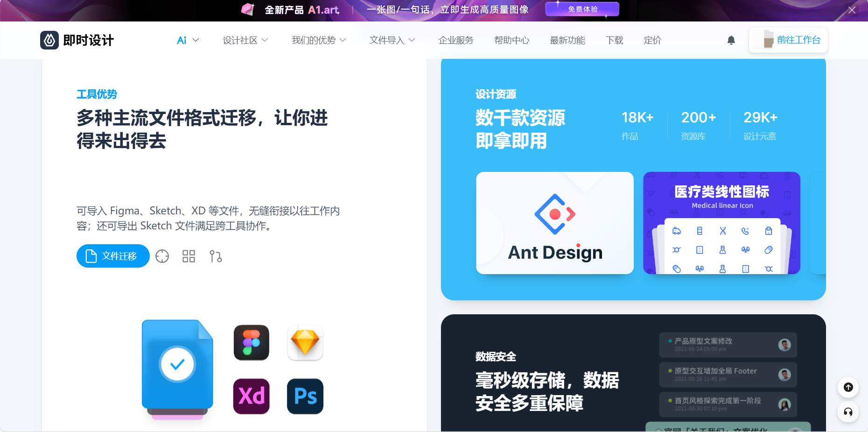Open the 产品原型文案修改 history entry
The height and width of the screenshot is (432, 868).
[x=728, y=345]
